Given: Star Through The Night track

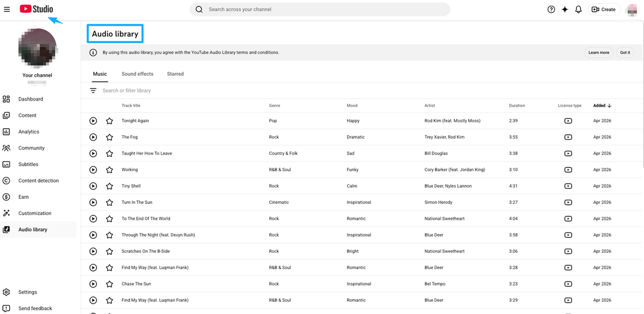Looking at the screenshot, I should pos(109,235).
